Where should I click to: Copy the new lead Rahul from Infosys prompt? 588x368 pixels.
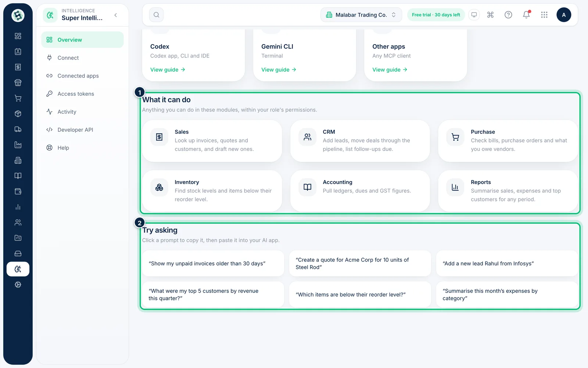tap(507, 263)
